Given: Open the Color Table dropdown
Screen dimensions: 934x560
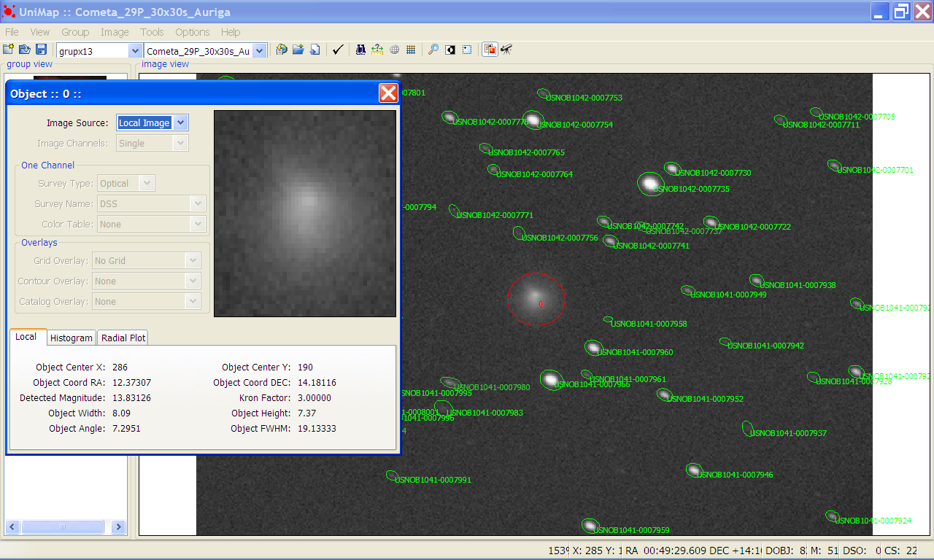Looking at the screenshot, I should pyautogui.click(x=197, y=224).
